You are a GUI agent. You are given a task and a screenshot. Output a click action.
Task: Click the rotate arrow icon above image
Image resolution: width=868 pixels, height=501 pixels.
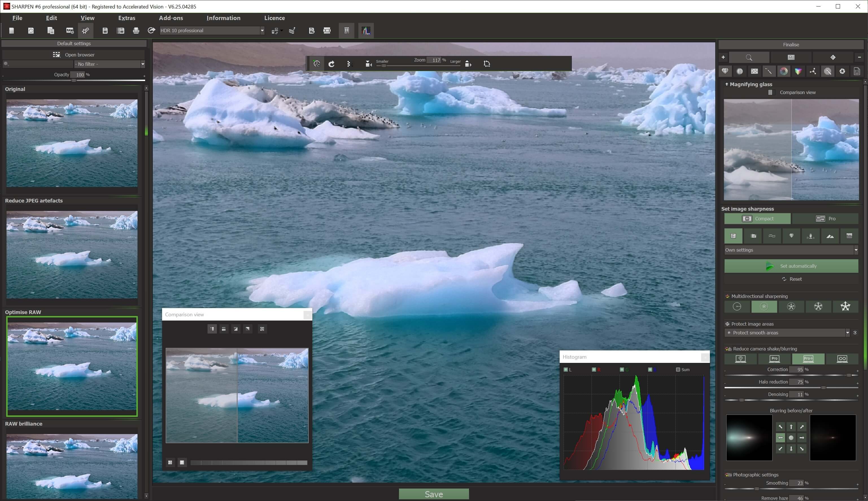[331, 64]
